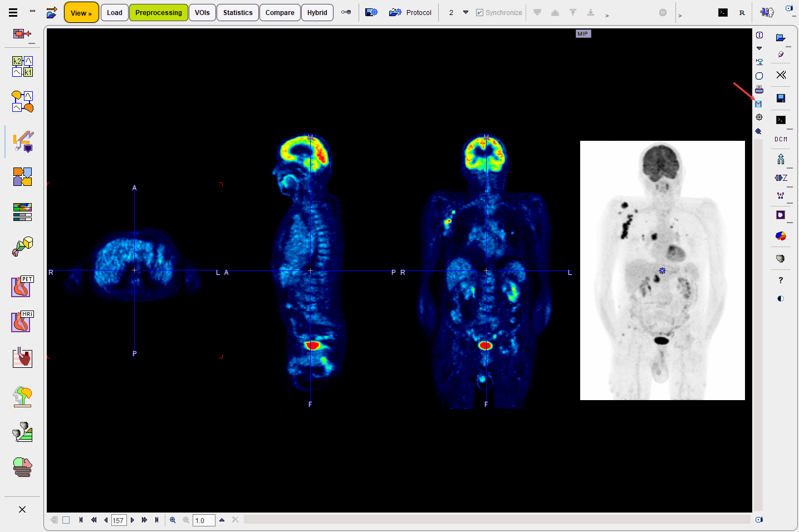Click the save protocol icon
799x532 pixels.
[371, 12]
